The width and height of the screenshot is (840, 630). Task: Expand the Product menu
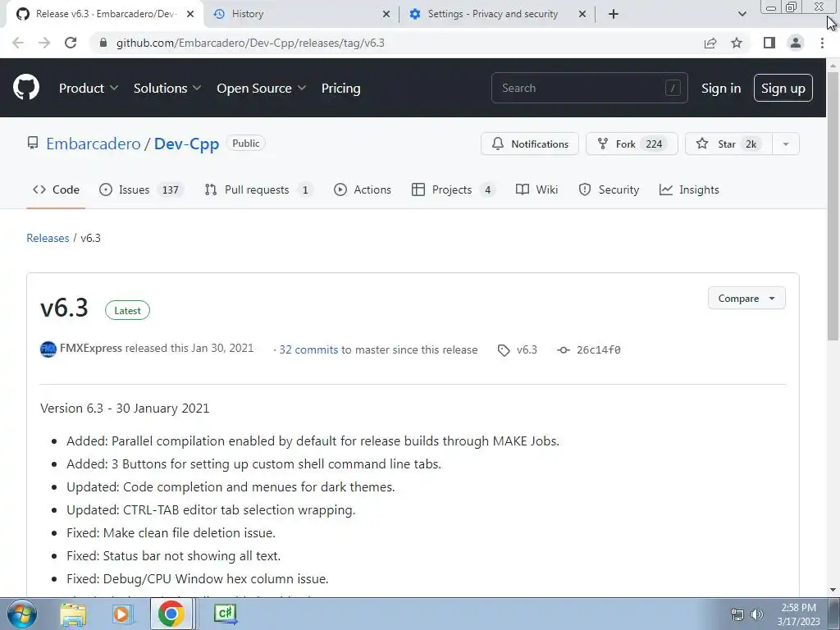89,88
